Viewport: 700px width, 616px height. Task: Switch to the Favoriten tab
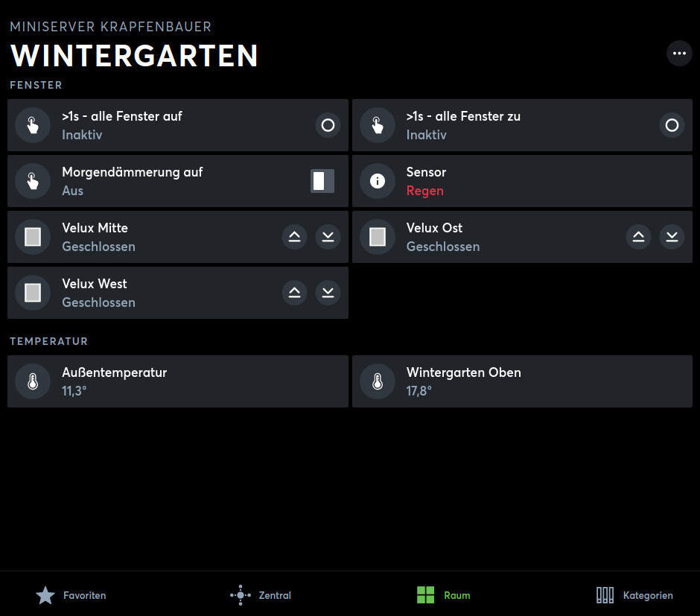pyautogui.click(x=71, y=595)
